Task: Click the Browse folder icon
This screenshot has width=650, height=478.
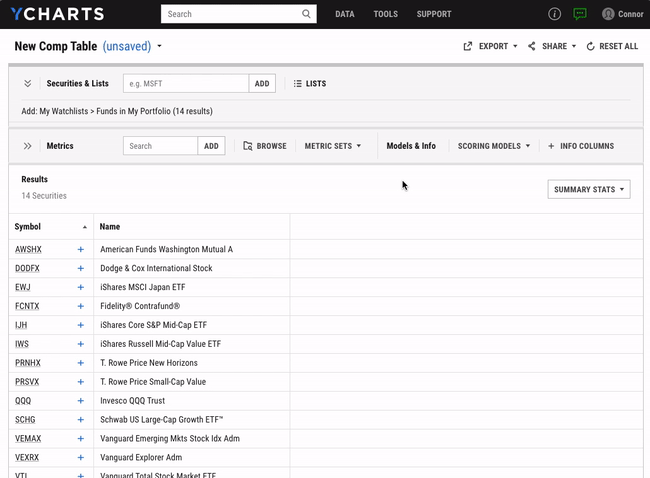Action: [247, 146]
